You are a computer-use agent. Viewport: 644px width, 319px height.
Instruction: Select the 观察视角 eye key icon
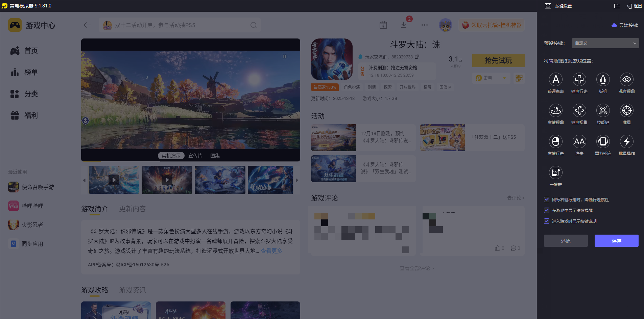click(626, 79)
